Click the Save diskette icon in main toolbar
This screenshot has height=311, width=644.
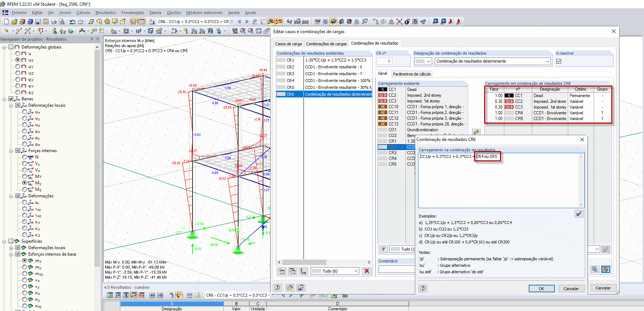[x=38, y=22]
